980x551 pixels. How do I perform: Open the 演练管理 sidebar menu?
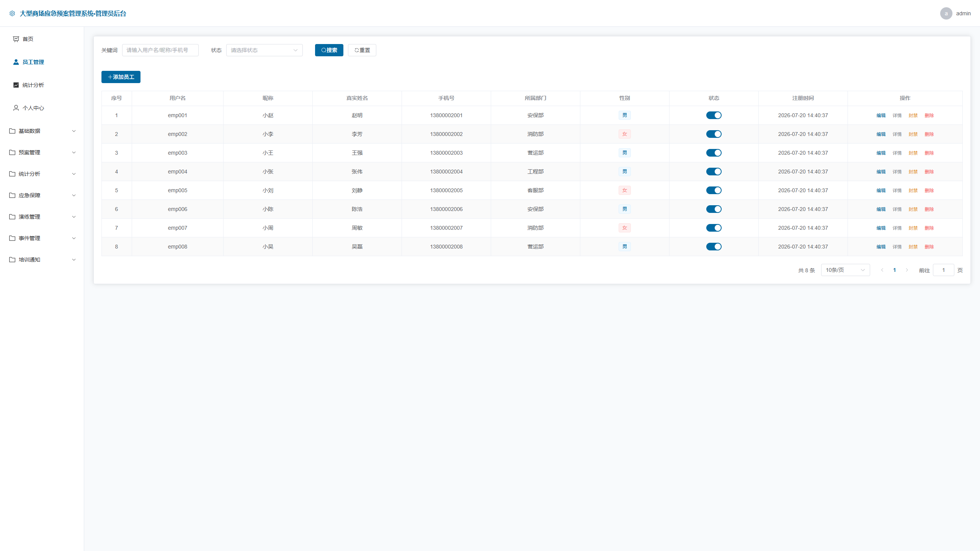42,217
